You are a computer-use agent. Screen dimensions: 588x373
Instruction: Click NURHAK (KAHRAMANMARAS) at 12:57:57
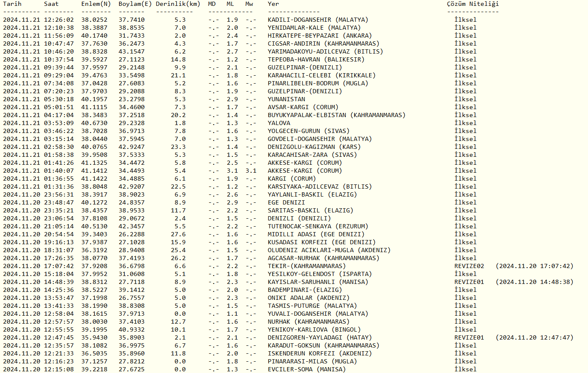point(308,322)
